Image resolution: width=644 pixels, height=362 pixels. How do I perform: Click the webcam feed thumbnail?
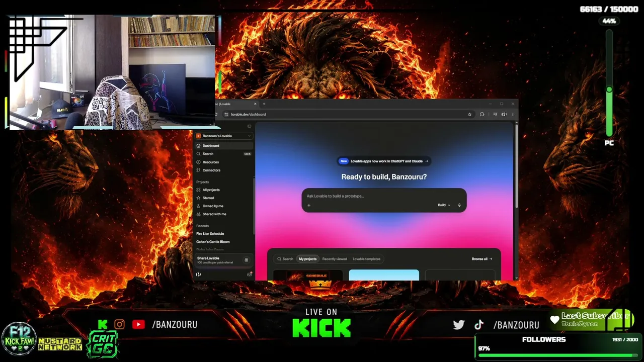[x=112, y=72]
